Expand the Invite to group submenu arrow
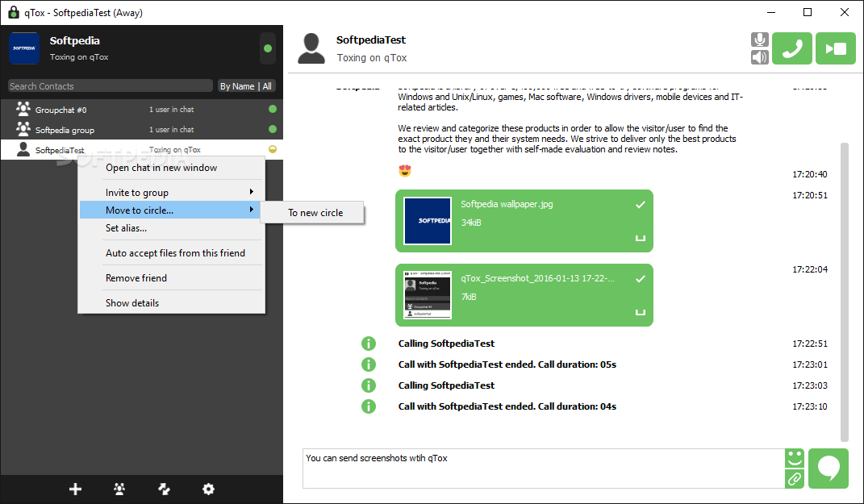The height and width of the screenshot is (504, 864). tap(251, 192)
